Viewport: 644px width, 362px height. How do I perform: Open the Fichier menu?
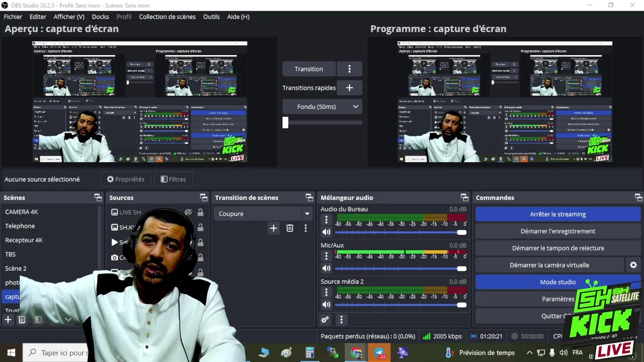pos(13,17)
